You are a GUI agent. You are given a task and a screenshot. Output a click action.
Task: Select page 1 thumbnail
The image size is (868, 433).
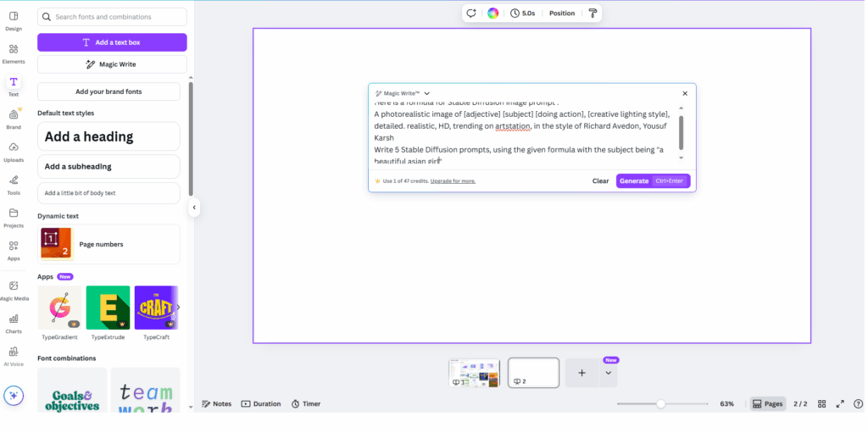474,373
